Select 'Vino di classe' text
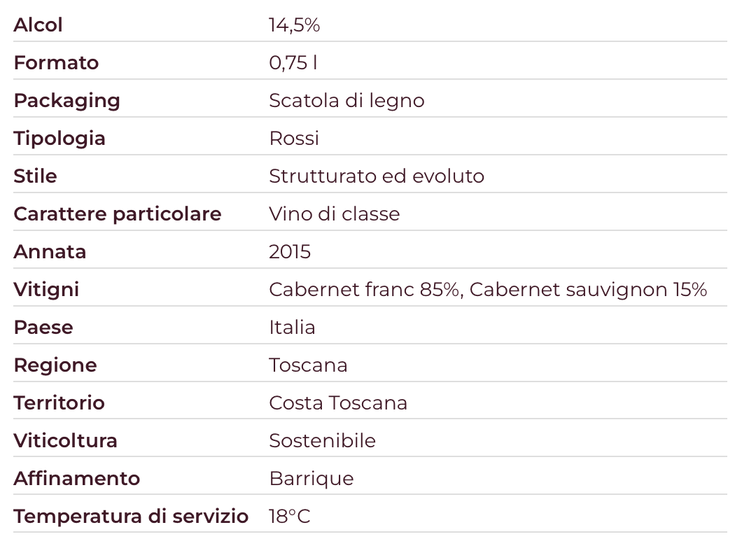This screenshot has height=553, width=756. click(x=334, y=214)
